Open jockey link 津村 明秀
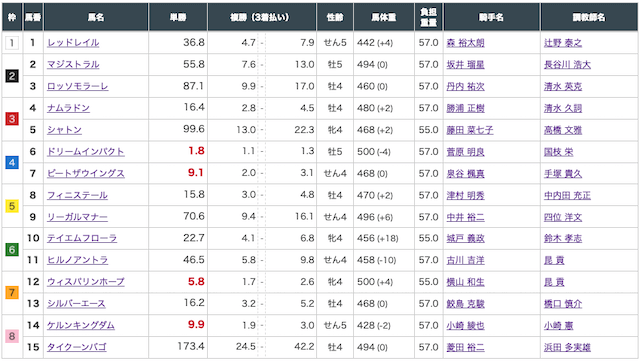 pos(465,195)
